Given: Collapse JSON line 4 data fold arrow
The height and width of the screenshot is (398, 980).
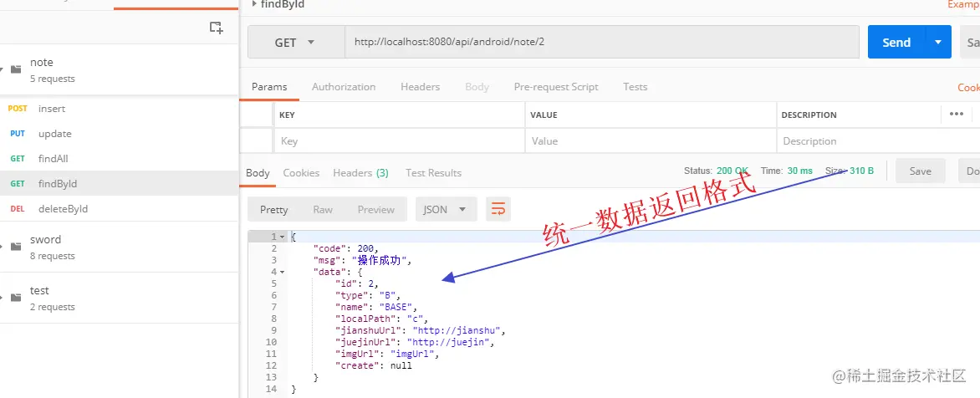Looking at the screenshot, I should tap(283, 272).
